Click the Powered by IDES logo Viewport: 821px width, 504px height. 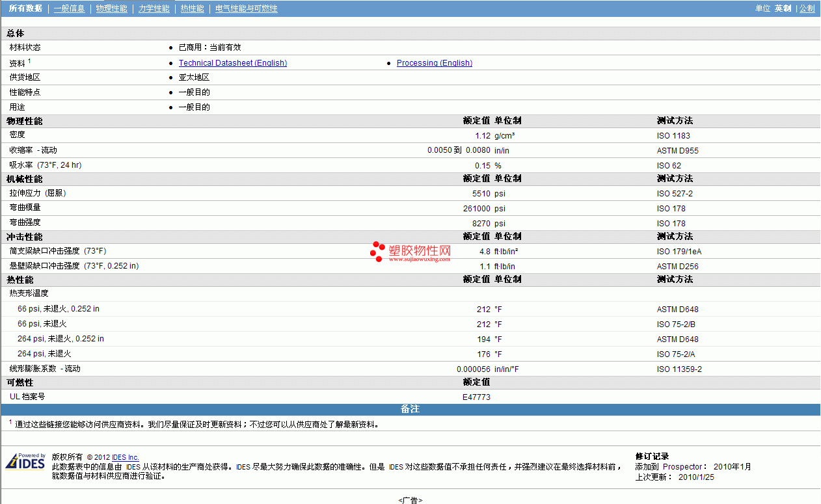point(25,461)
